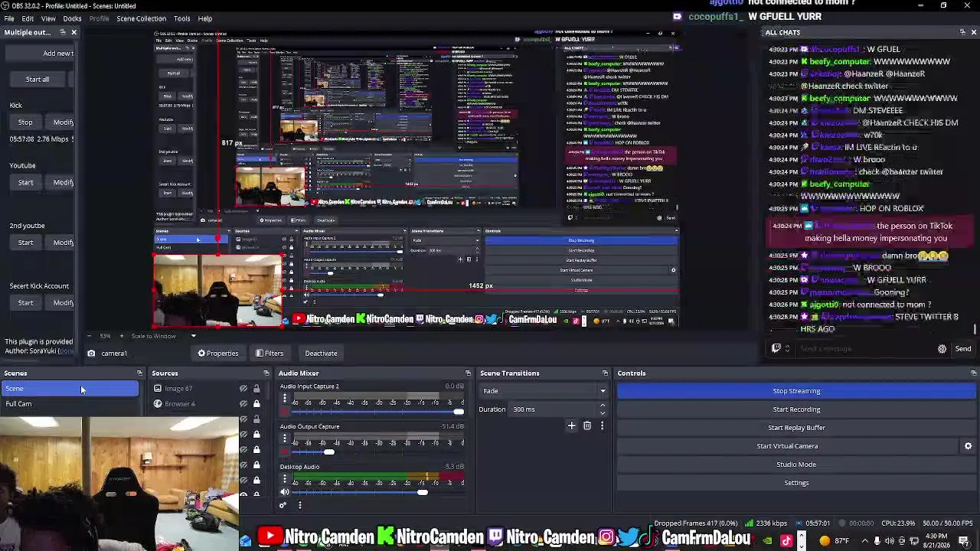Start the Youtube output stream

click(25, 182)
